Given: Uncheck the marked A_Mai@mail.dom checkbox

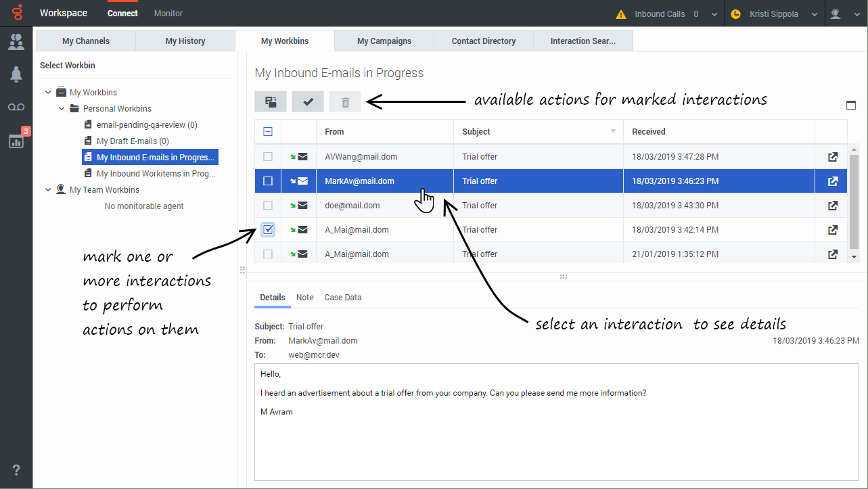Looking at the screenshot, I should [268, 230].
